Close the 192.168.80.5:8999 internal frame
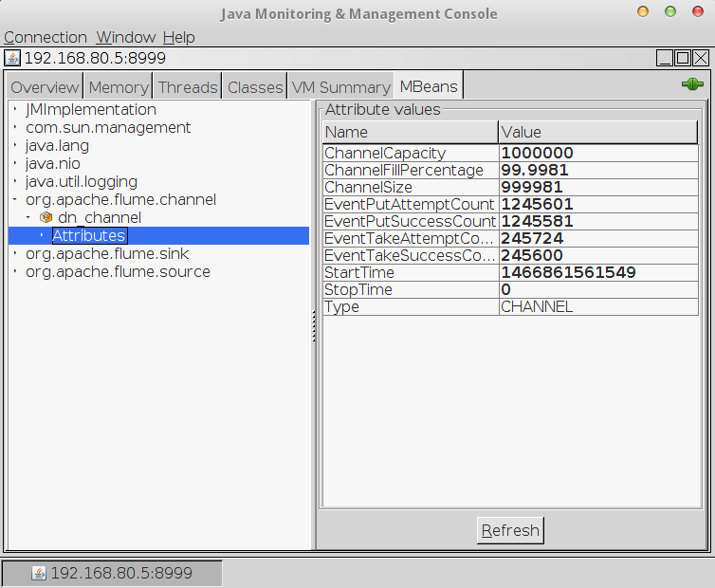 pos(701,58)
